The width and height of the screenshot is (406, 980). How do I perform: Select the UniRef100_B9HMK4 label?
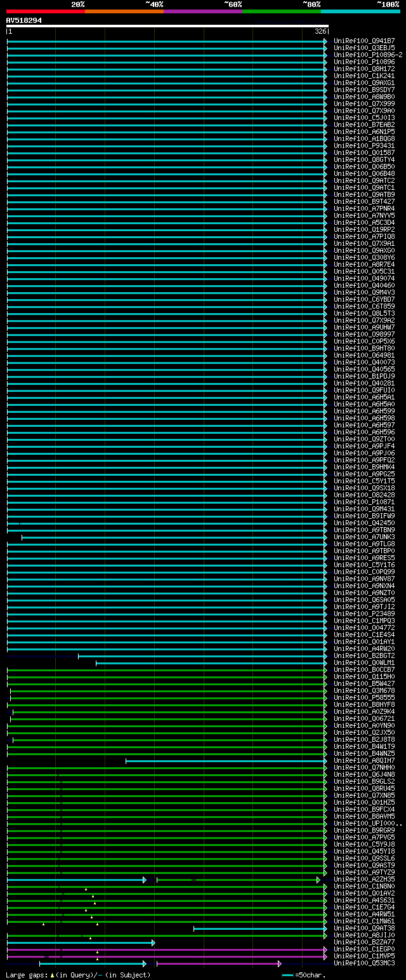364,467
